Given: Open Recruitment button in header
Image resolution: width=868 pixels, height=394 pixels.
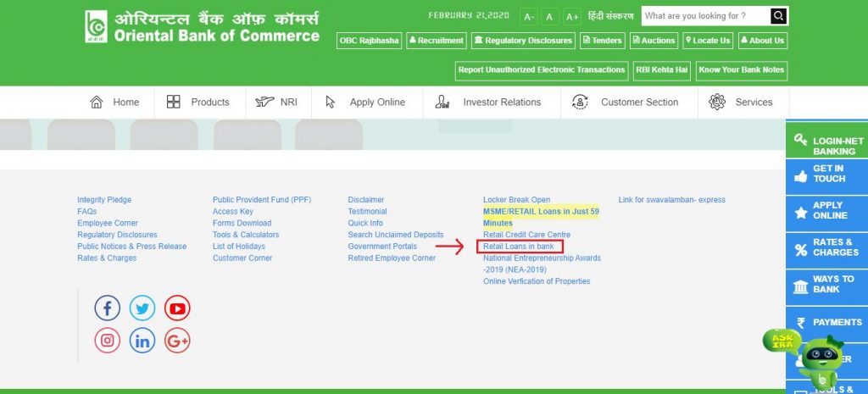Looking at the screenshot, I should click(437, 41).
